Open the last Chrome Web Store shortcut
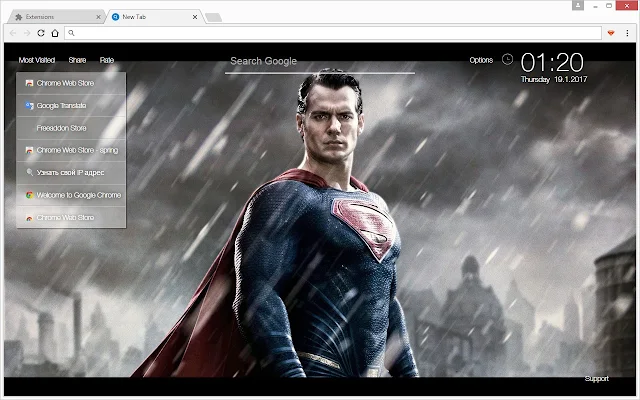This screenshot has width=640, height=400. [71, 218]
